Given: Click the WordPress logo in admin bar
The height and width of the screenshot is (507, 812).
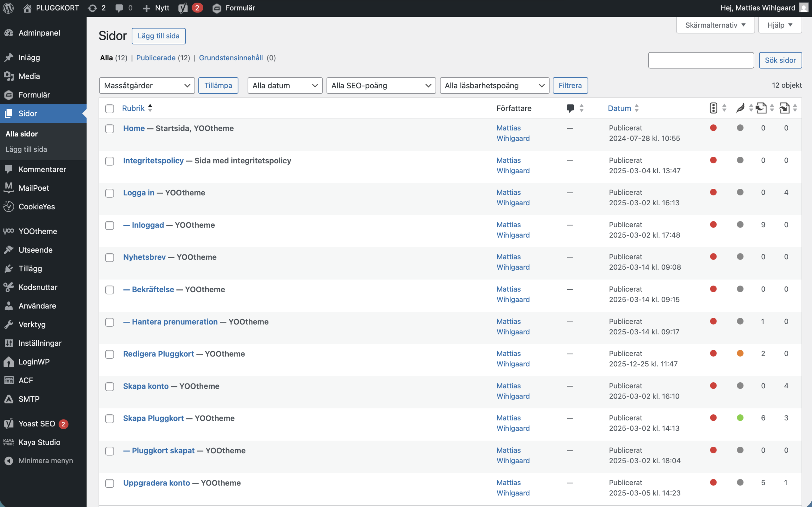Looking at the screenshot, I should click(8, 8).
